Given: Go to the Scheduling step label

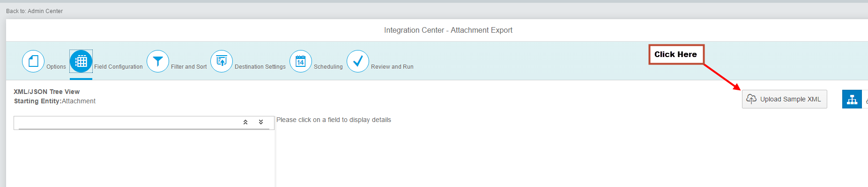Looking at the screenshot, I should pyautogui.click(x=328, y=67).
